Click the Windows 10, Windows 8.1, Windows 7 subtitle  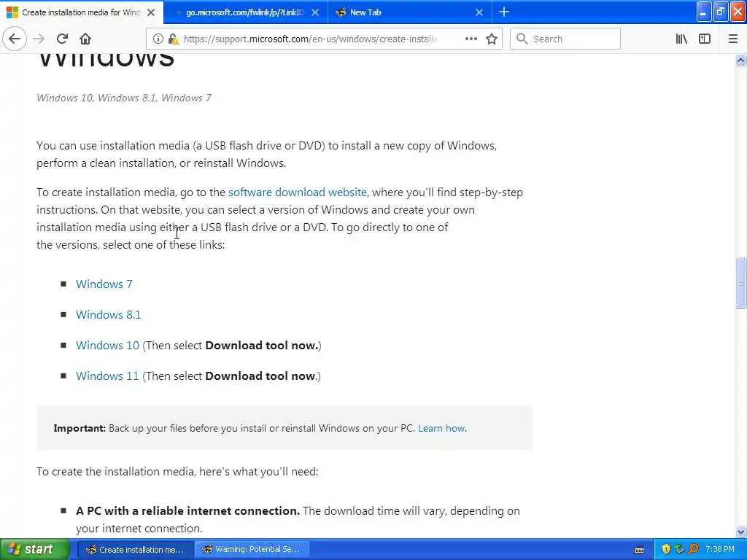(124, 98)
